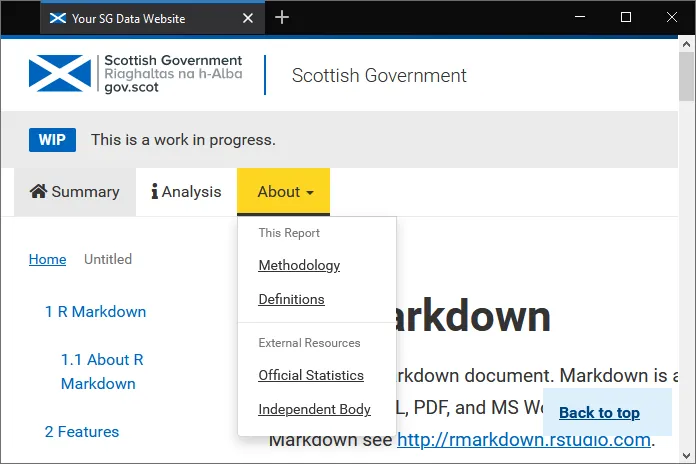Select Independent Body menu entry

tap(314, 409)
